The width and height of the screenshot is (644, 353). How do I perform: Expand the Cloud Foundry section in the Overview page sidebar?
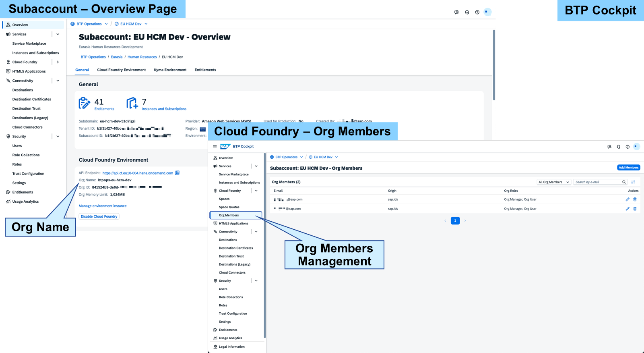[x=58, y=62]
